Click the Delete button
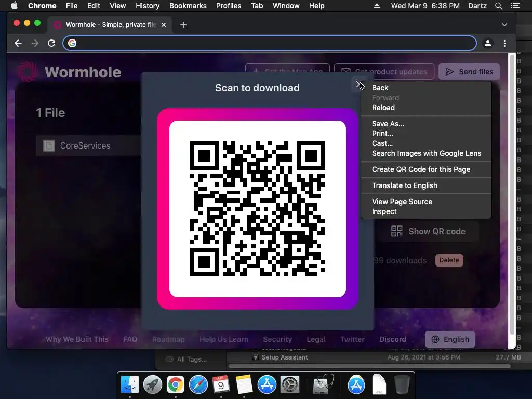Image resolution: width=532 pixels, height=399 pixels. (449, 260)
